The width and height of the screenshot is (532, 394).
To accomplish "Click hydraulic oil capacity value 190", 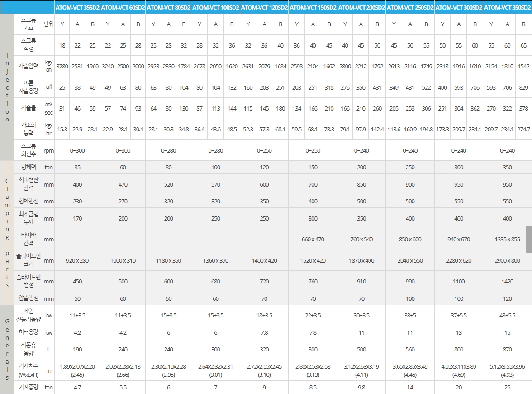I will pyautogui.click(x=77, y=349).
